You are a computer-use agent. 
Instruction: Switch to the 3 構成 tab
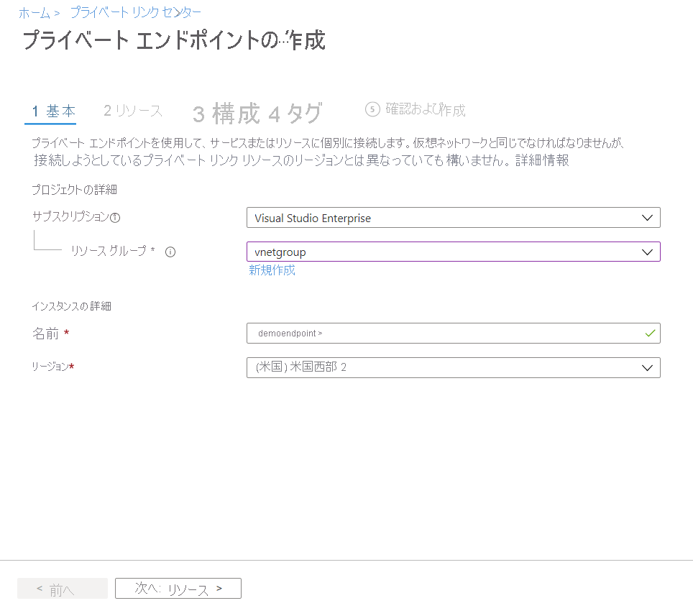point(226,114)
